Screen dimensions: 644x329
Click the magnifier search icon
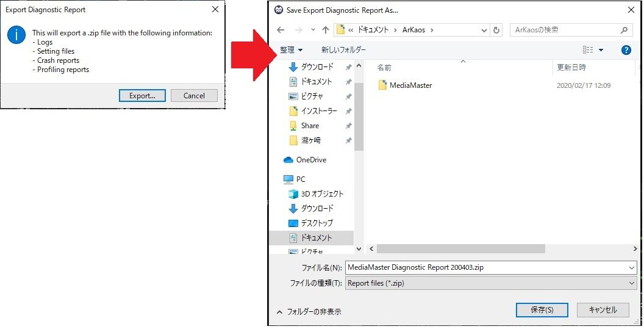tap(624, 30)
